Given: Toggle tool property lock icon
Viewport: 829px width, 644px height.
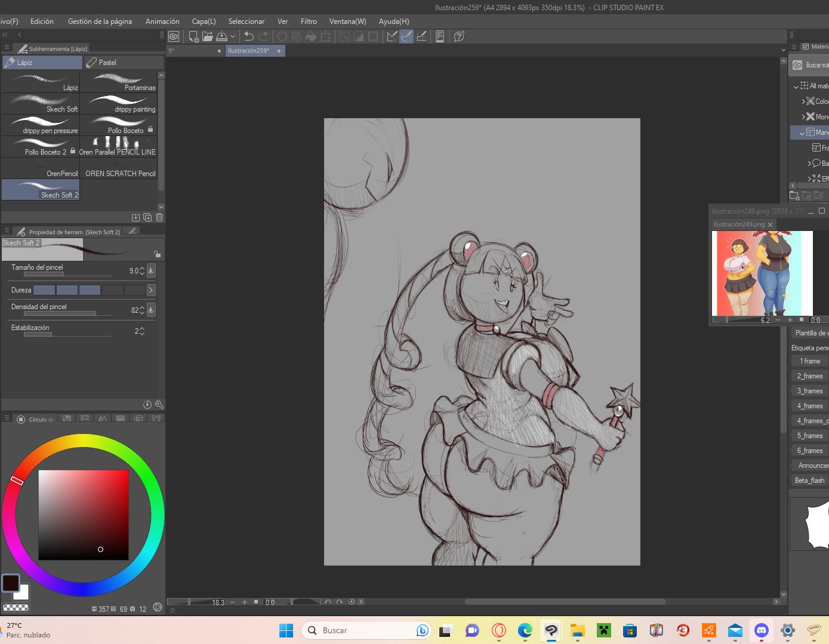Looking at the screenshot, I should point(157,254).
